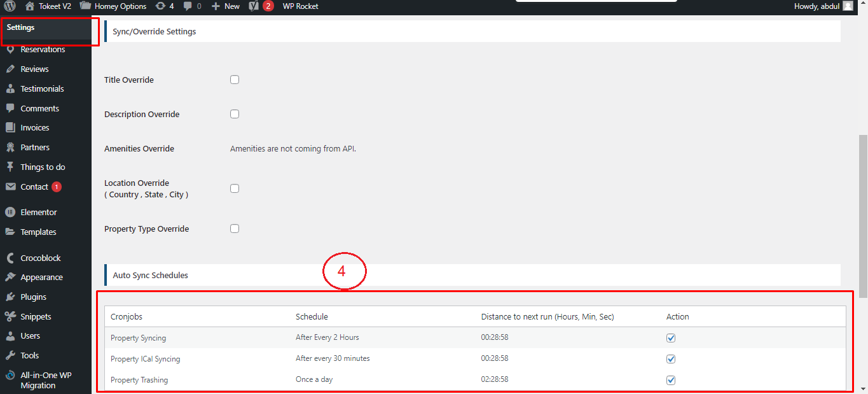The width and height of the screenshot is (868, 394).
Task: Click the 'After every 30 minutes' schedule text
Action: coord(333,358)
